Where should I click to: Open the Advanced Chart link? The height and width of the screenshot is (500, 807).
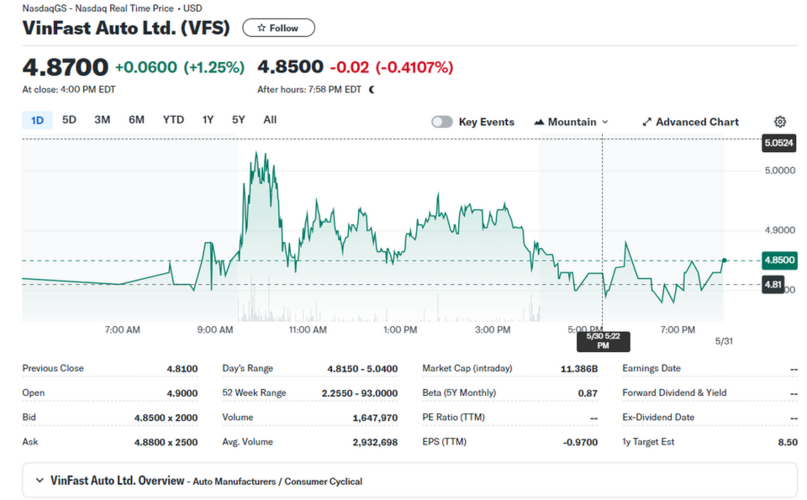(697, 122)
